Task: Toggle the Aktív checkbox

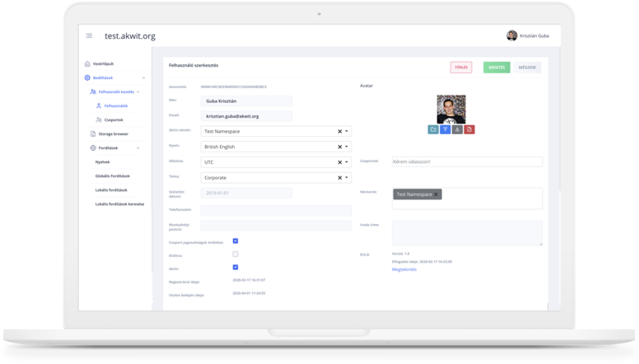Action: (x=236, y=267)
